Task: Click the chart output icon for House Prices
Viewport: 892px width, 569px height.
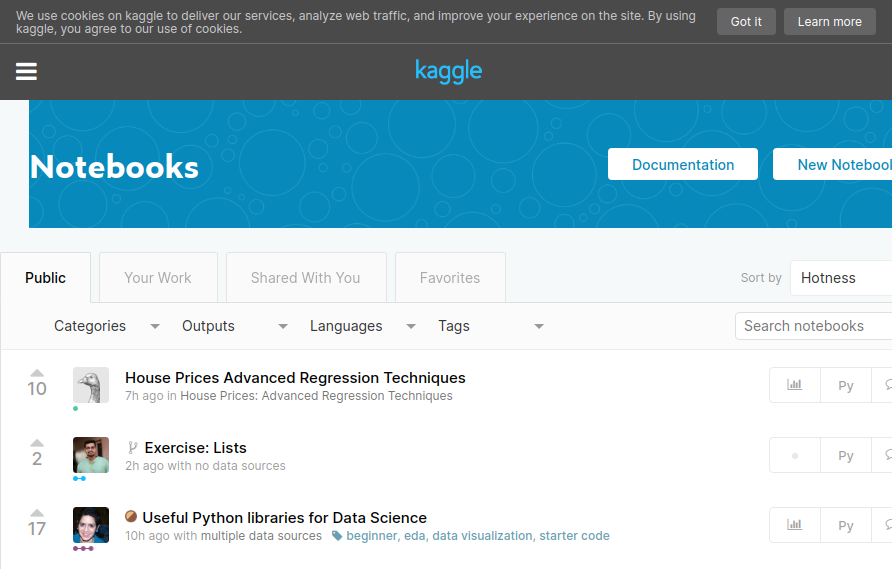Action: pyautogui.click(x=795, y=385)
